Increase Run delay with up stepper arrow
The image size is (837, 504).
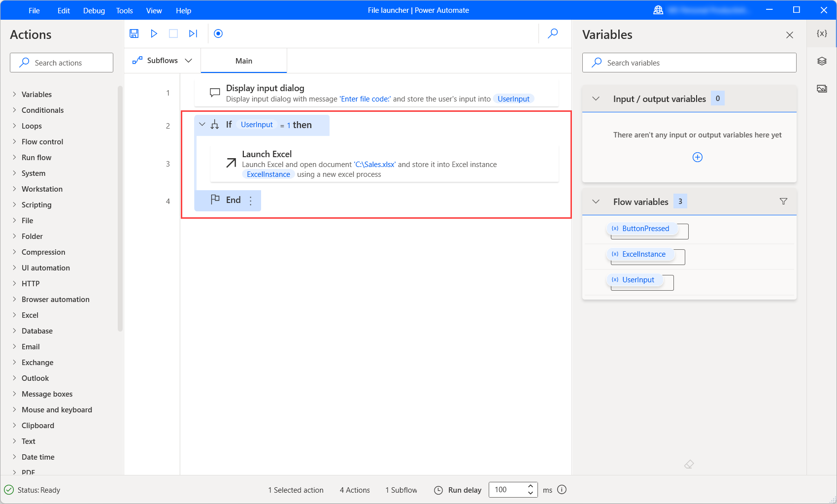[x=531, y=486]
